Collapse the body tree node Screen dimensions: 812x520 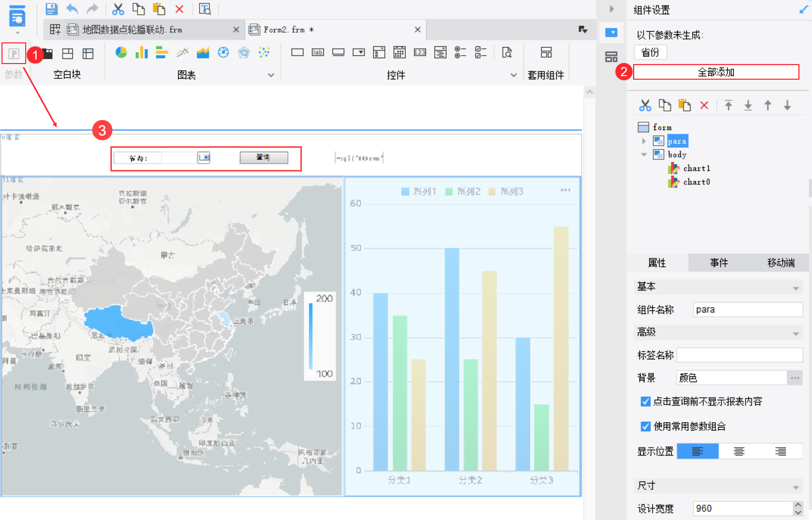tap(644, 155)
